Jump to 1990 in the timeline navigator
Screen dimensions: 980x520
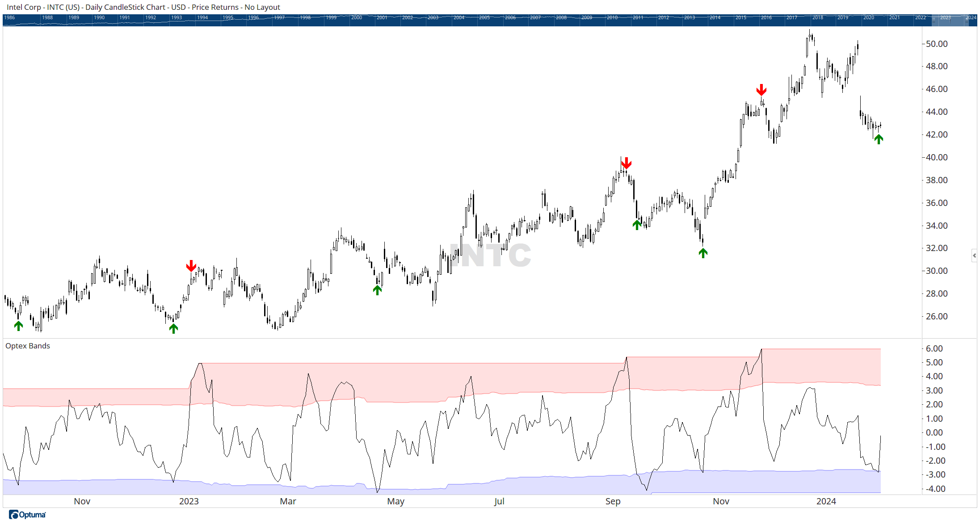[x=99, y=17]
